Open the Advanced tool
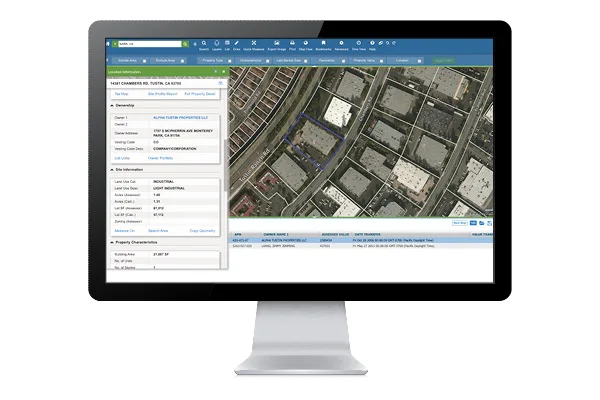This screenshot has height=400, width=600. pyautogui.click(x=341, y=46)
